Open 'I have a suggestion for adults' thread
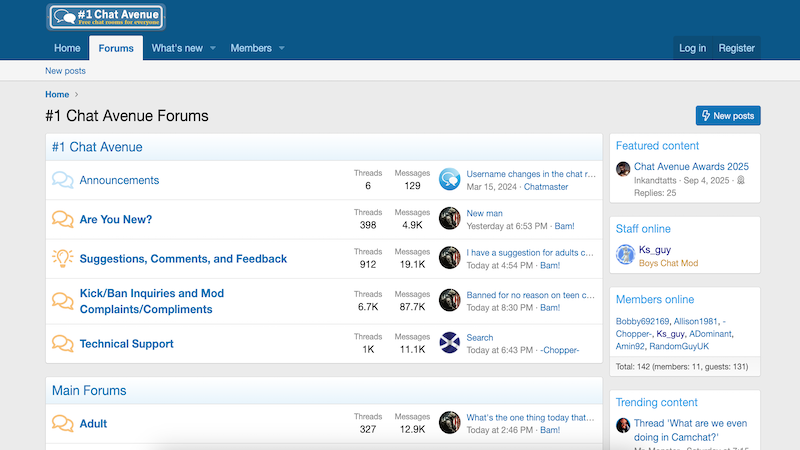This screenshot has width=800, height=450. pyautogui.click(x=530, y=253)
